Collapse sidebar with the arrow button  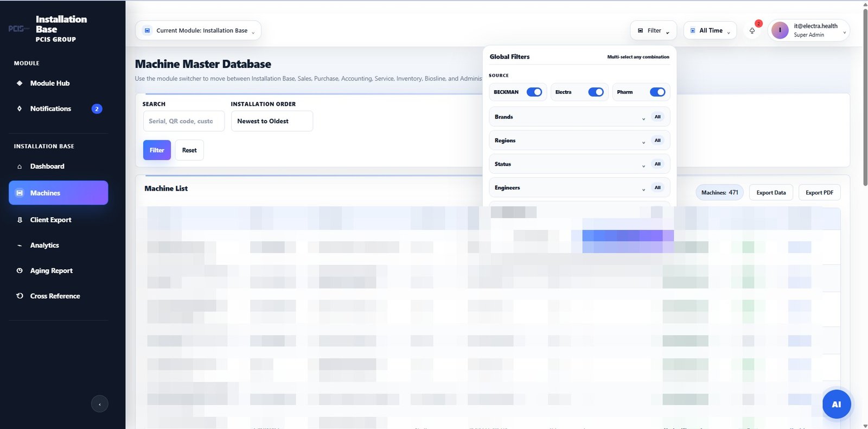point(100,404)
